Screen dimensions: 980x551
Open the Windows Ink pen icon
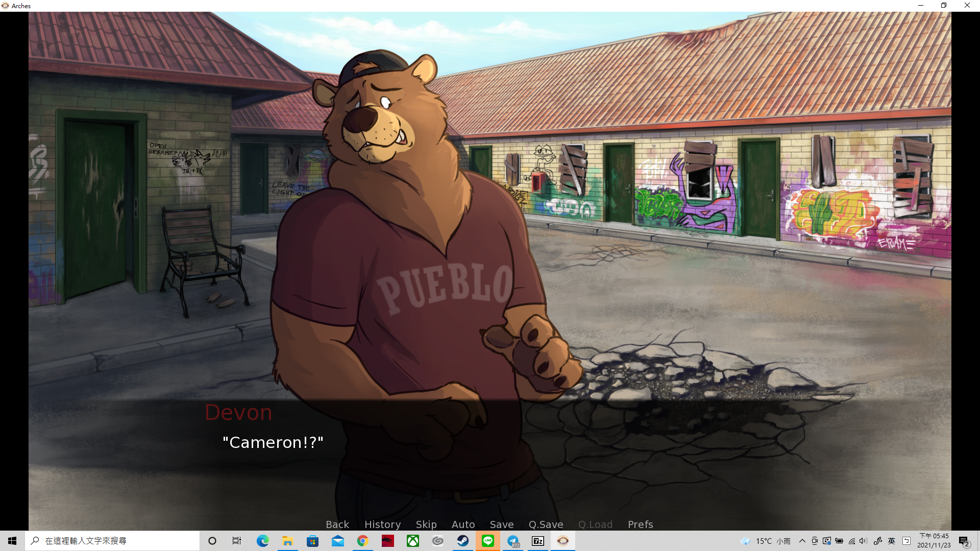878,541
